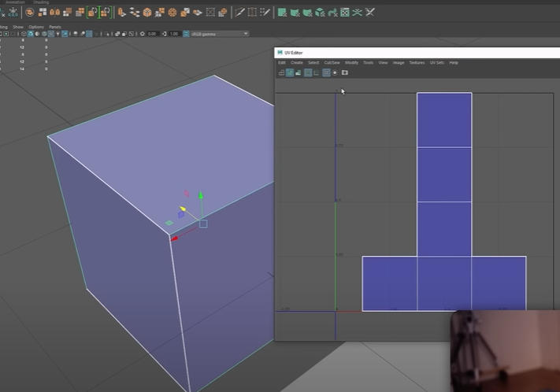560x392 pixels.
Task: Open the Cut/Sew menu in UV Editor
Action: pos(332,62)
